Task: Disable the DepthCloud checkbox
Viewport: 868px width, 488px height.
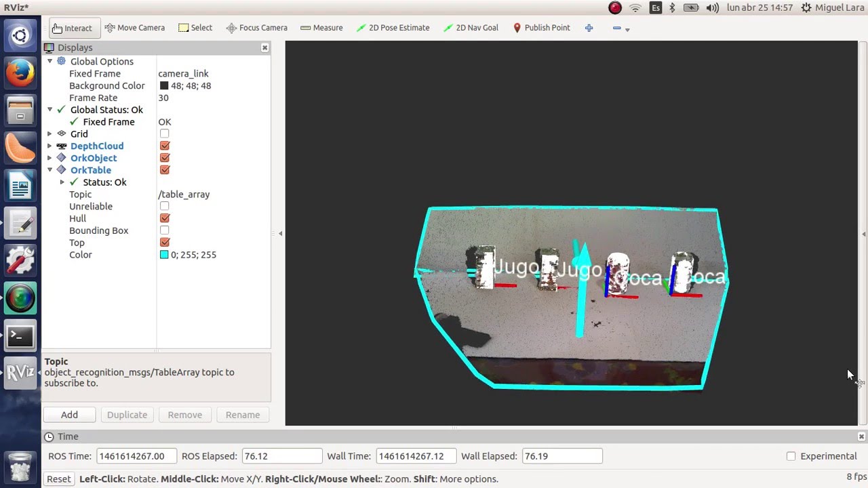Action: [x=164, y=146]
